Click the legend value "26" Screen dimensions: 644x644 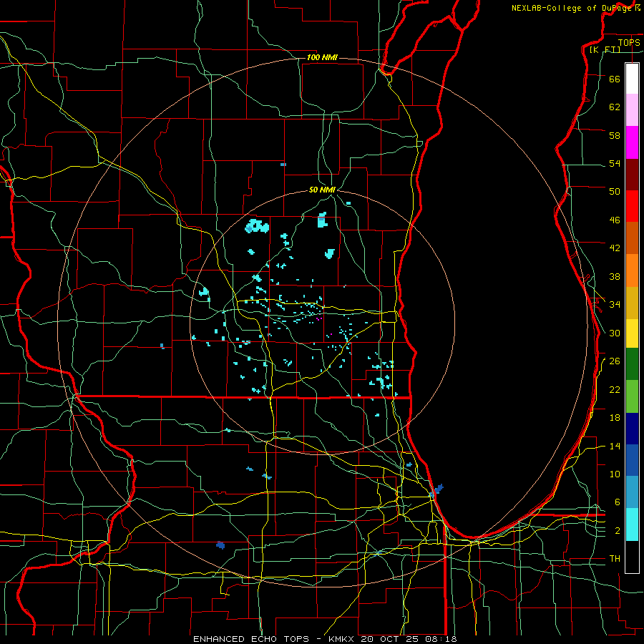(x=615, y=361)
